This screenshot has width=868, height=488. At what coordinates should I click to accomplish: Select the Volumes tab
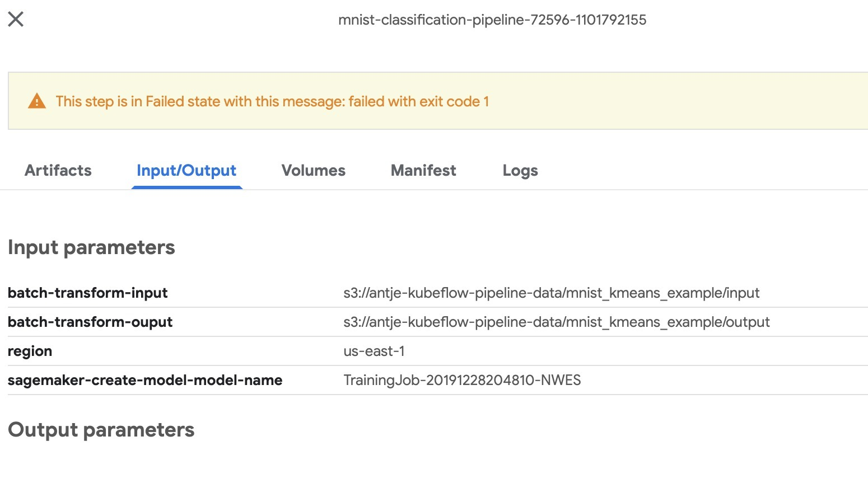tap(313, 170)
